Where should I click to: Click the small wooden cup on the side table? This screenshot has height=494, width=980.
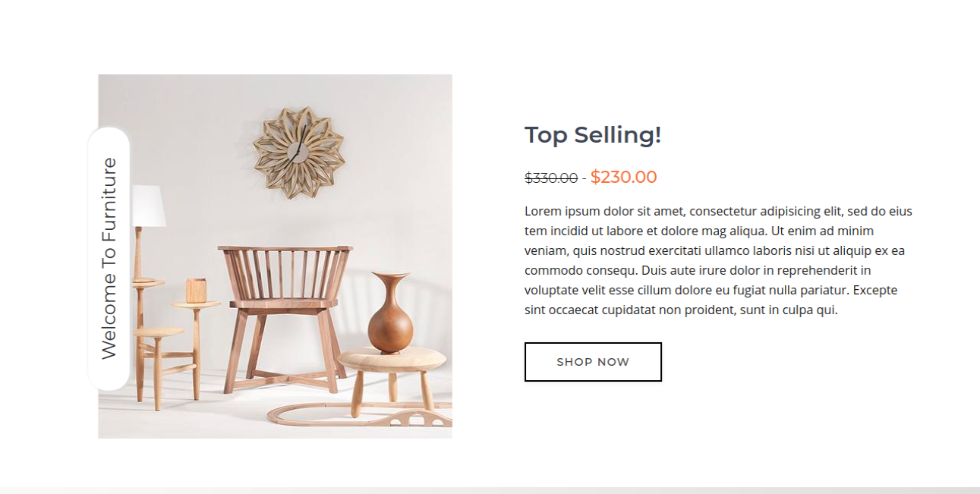196,290
